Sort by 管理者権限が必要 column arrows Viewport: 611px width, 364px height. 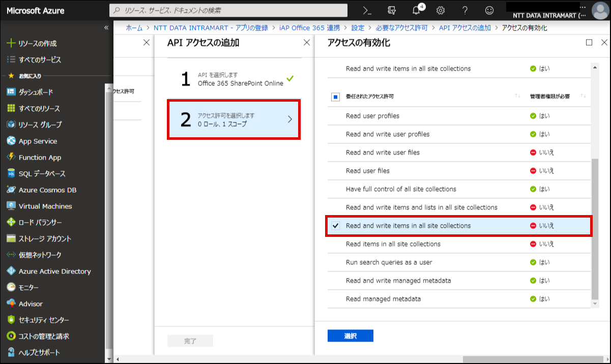pyautogui.click(x=583, y=96)
